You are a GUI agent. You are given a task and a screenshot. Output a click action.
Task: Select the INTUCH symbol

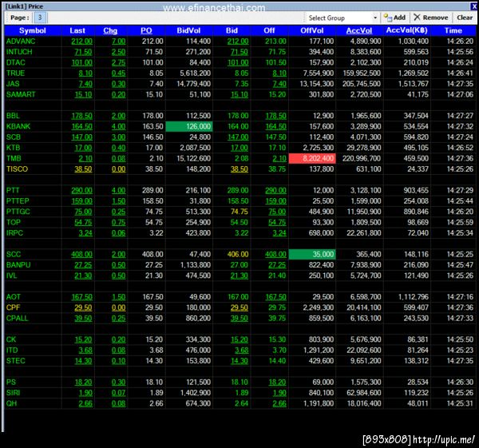click(19, 52)
